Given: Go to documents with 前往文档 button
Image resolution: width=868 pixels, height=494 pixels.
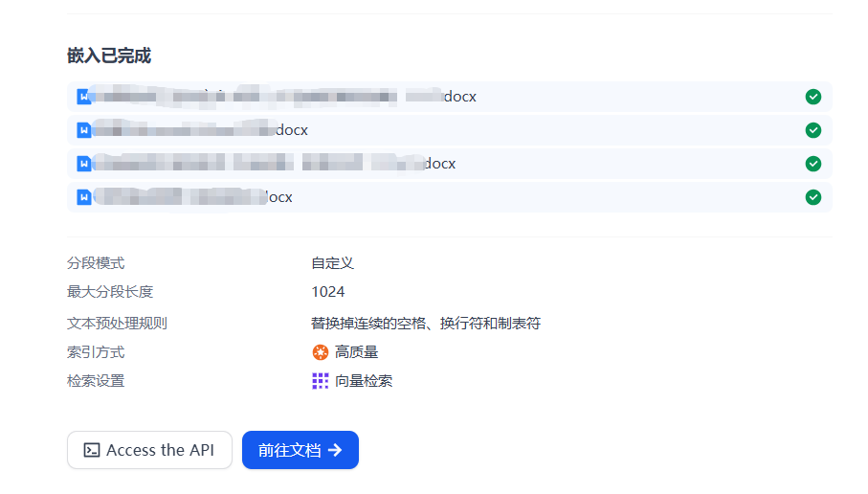Looking at the screenshot, I should [300, 450].
